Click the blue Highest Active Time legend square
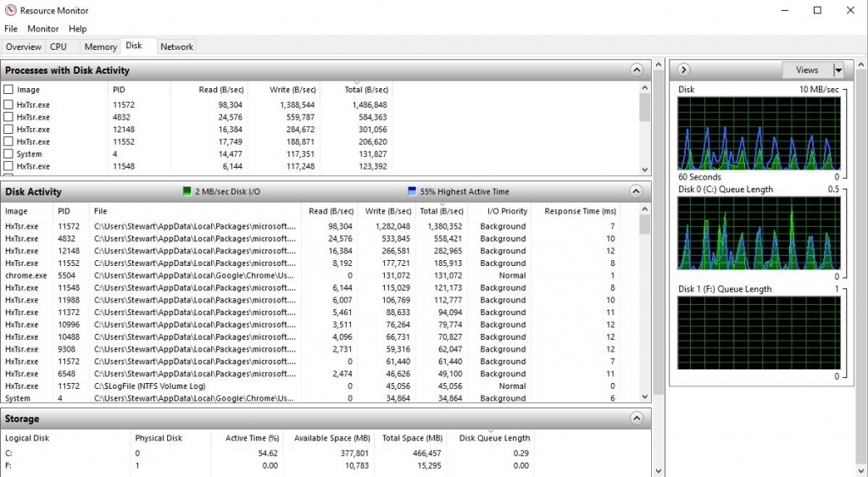The height and width of the screenshot is (477, 868). point(412,192)
